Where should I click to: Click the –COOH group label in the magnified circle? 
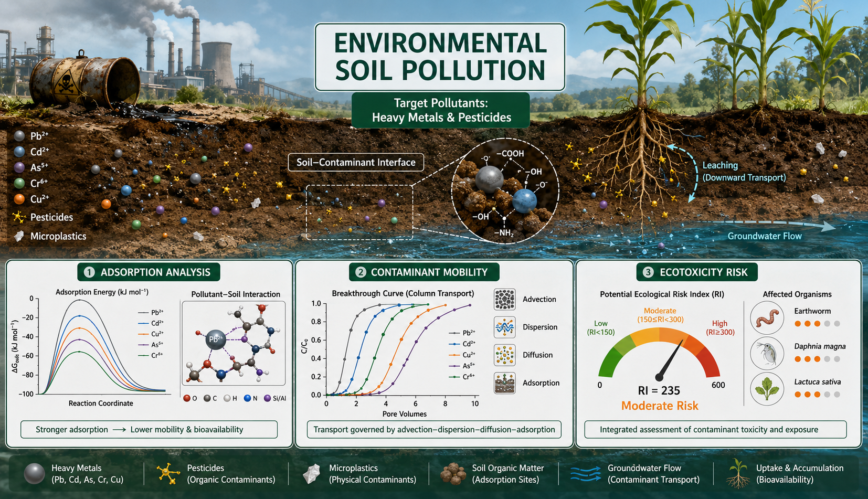(509, 154)
